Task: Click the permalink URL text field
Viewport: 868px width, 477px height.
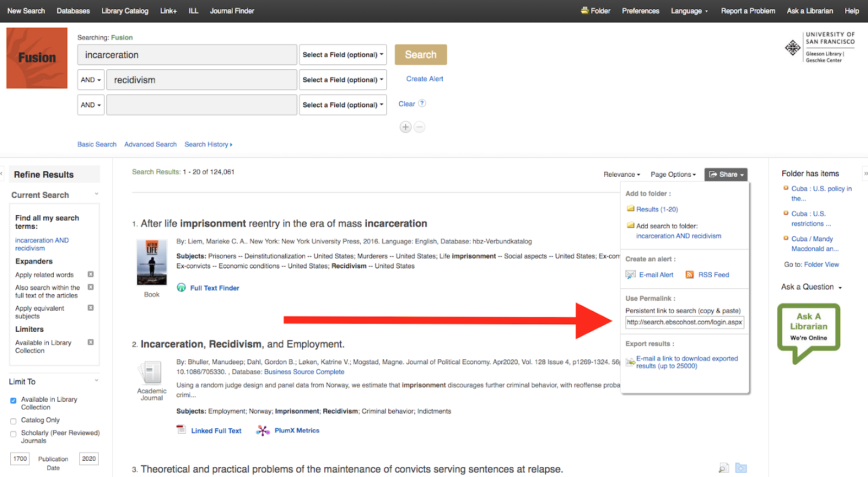Action: 685,322
